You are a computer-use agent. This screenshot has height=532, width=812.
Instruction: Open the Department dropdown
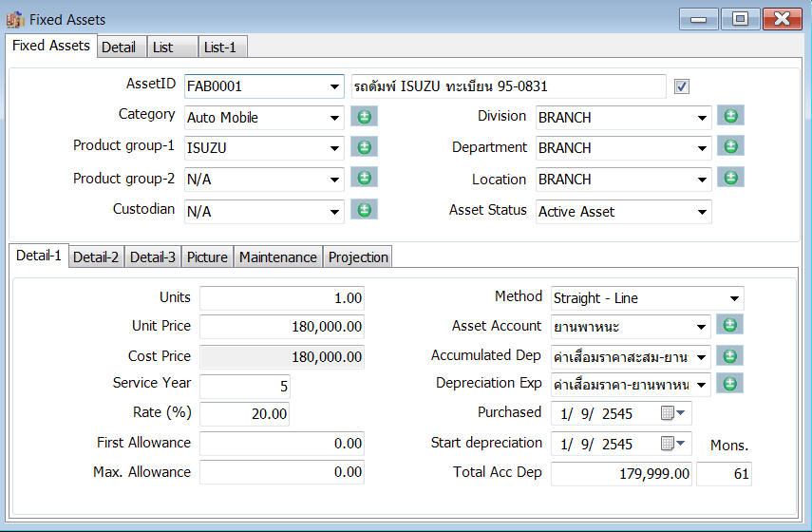pos(702,148)
